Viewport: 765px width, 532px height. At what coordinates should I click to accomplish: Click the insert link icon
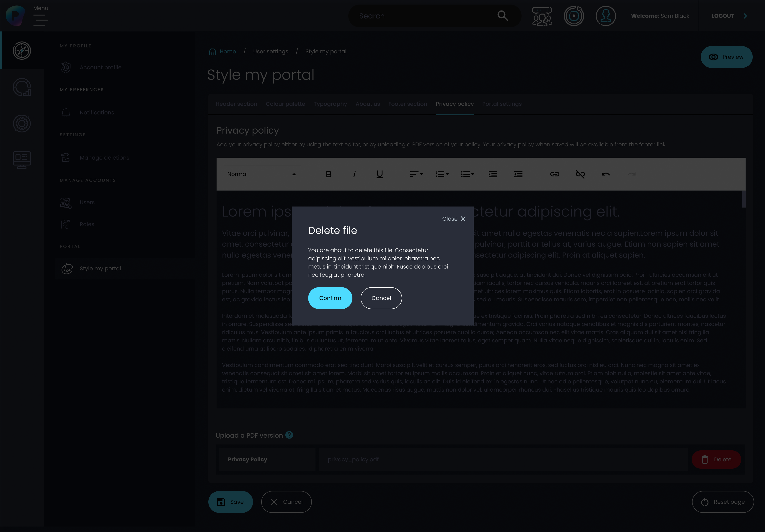point(554,174)
